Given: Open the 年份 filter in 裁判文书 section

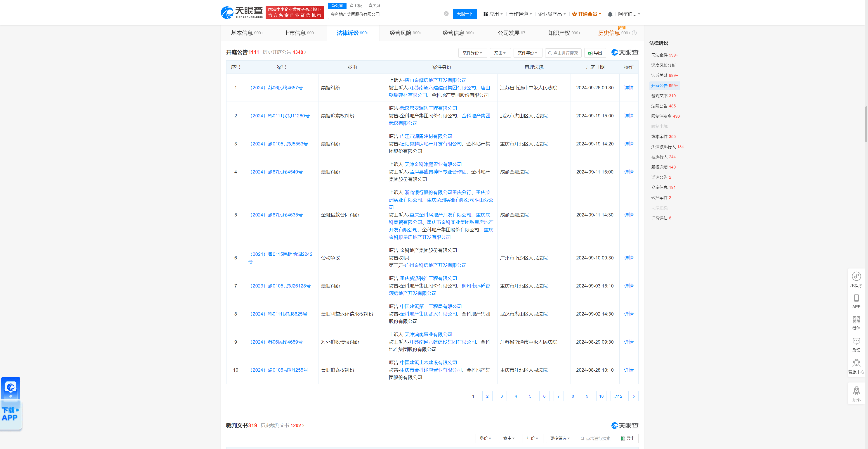Looking at the screenshot, I should pos(532,438).
